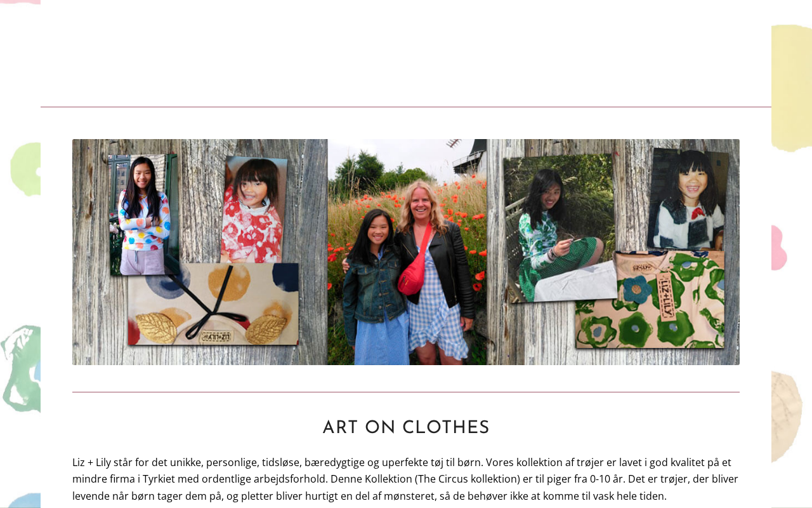Image resolution: width=812 pixels, height=508 pixels.
Task: Click the dark green paint splash decoration
Action: click(x=20, y=368)
